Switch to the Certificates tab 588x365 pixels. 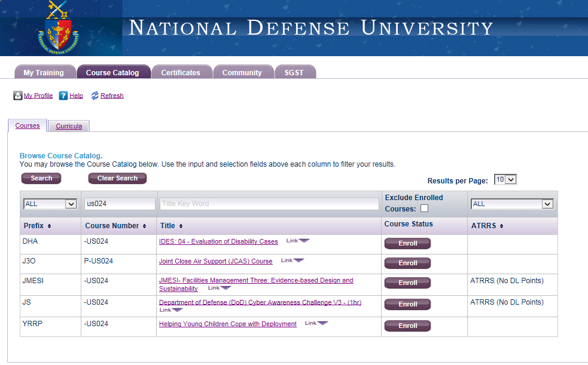(181, 73)
